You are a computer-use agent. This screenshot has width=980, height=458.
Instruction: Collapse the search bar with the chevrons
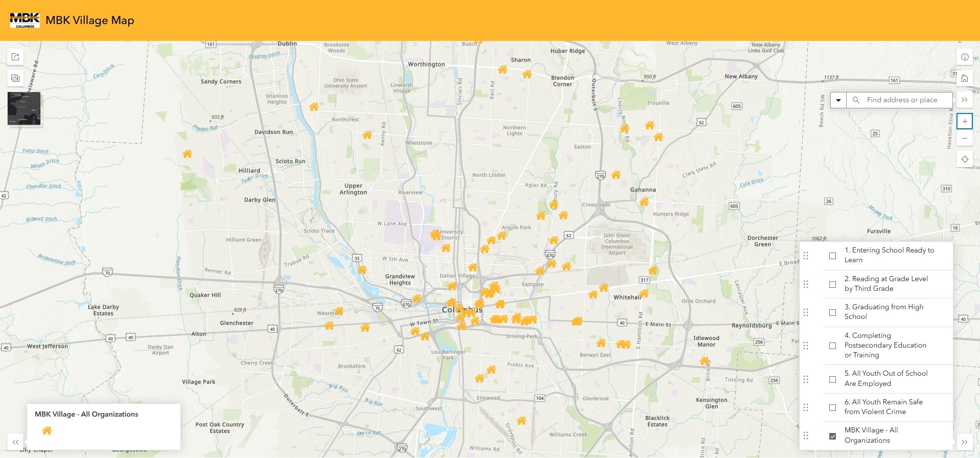tap(964, 100)
